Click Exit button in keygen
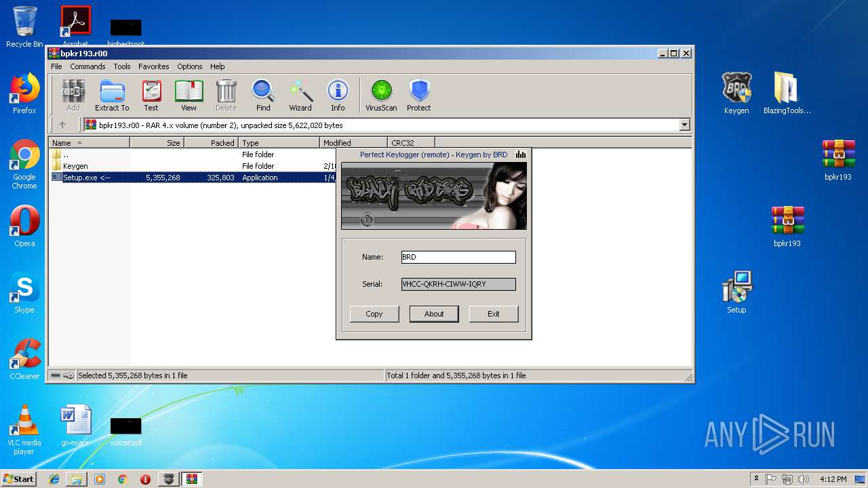Screen dimensions: 868x488 (494, 314)
